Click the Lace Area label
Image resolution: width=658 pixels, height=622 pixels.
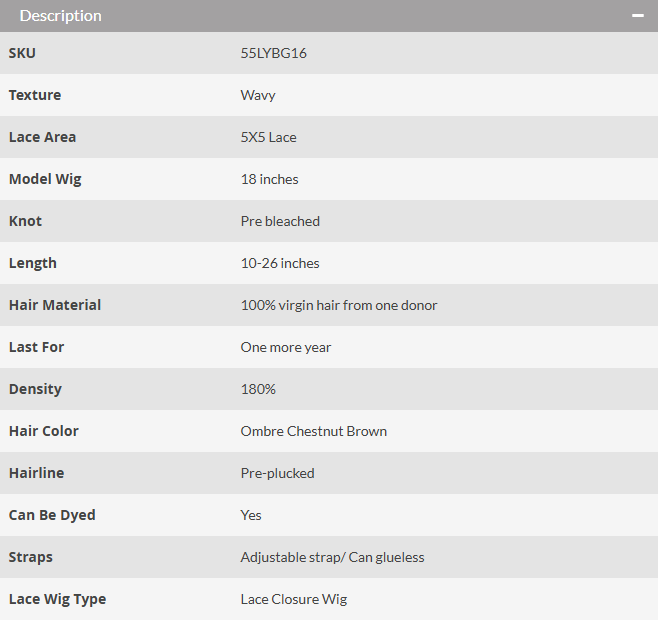click(42, 137)
